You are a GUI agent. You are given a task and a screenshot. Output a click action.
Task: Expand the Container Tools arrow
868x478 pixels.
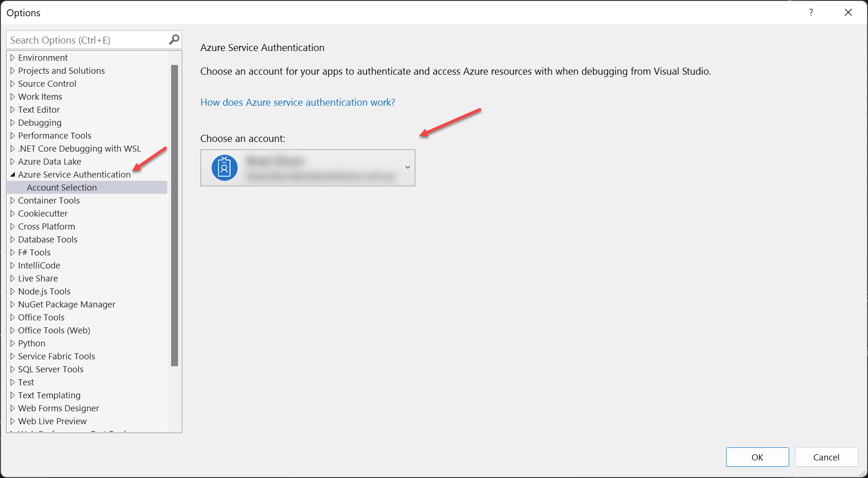(x=13, y=200)
